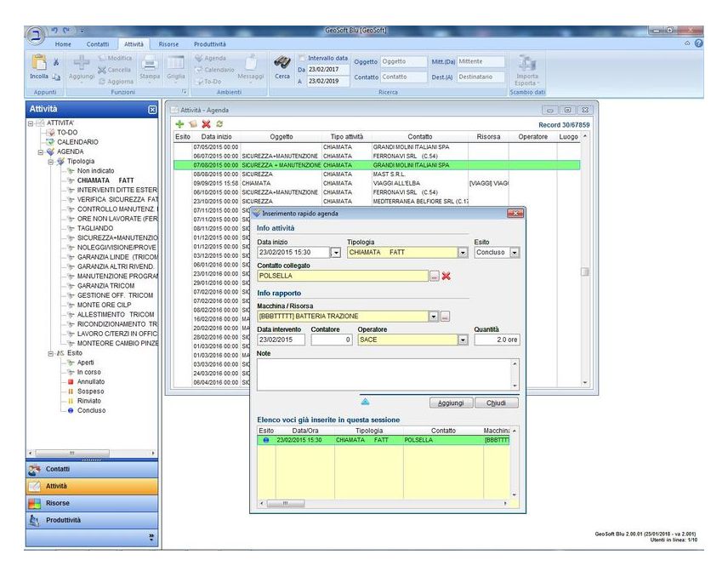
Task: Open Agenda from the Ambienti ribbon group
Action: 211,58
